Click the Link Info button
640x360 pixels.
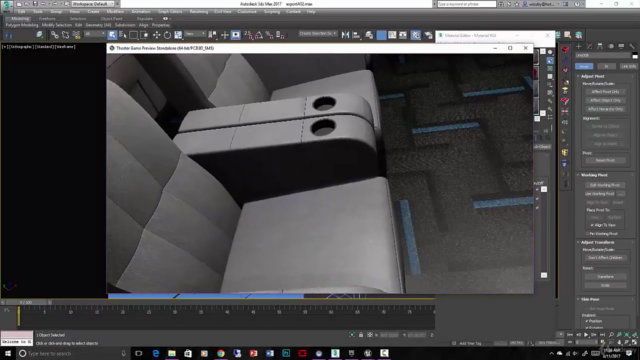[x=628, y=66]
